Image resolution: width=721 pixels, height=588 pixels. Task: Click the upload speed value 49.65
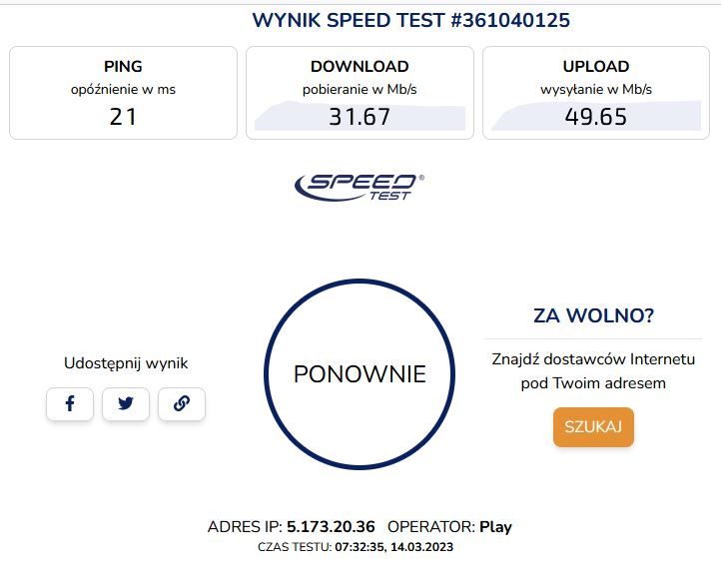[x=596, y=117]
